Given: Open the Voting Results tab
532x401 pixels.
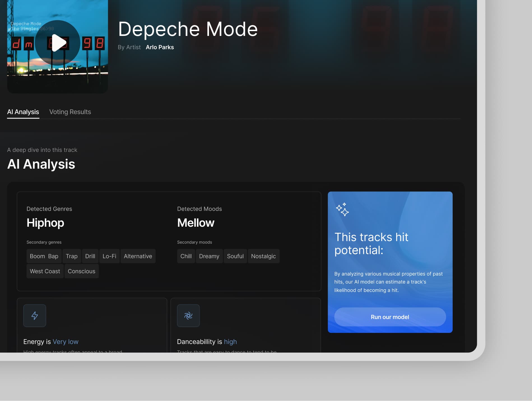Looking at the screenshot, I should pyautogui.click(x=70, y=112).
